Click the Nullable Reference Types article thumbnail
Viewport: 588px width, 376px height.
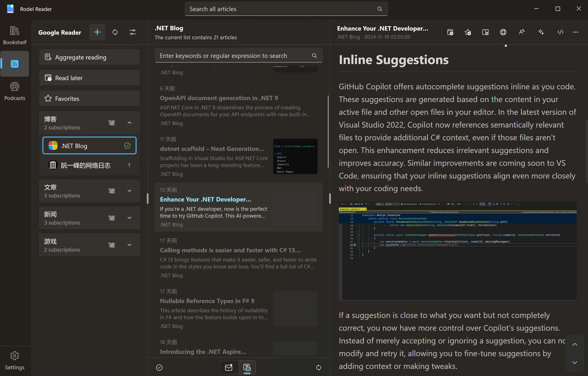pos(295,309)
